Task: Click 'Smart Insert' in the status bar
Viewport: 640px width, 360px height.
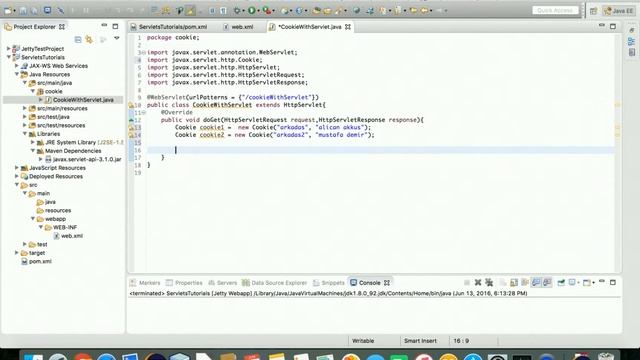Action: coord(420,341)
